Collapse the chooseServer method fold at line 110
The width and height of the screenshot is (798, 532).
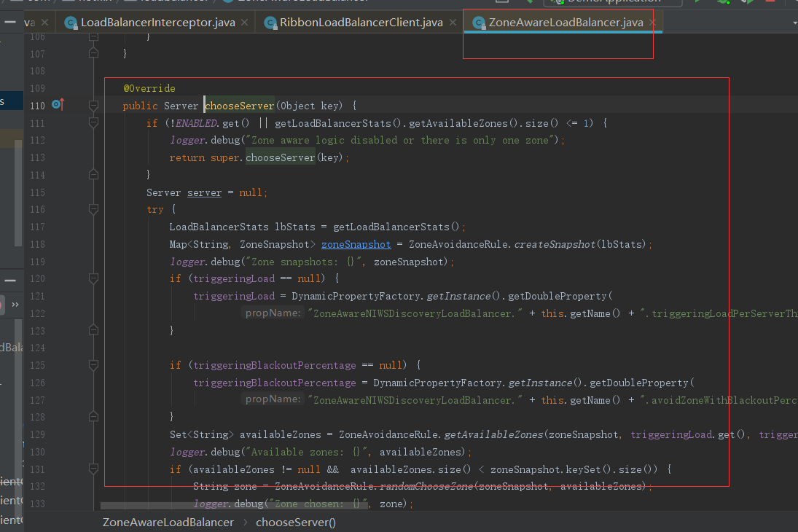93,106
